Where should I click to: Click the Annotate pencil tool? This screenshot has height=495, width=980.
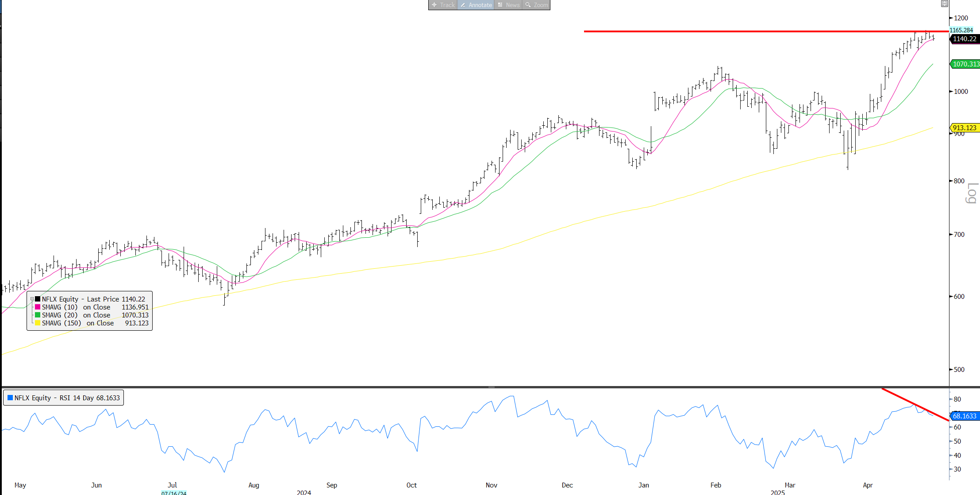[x=476, y=5]
